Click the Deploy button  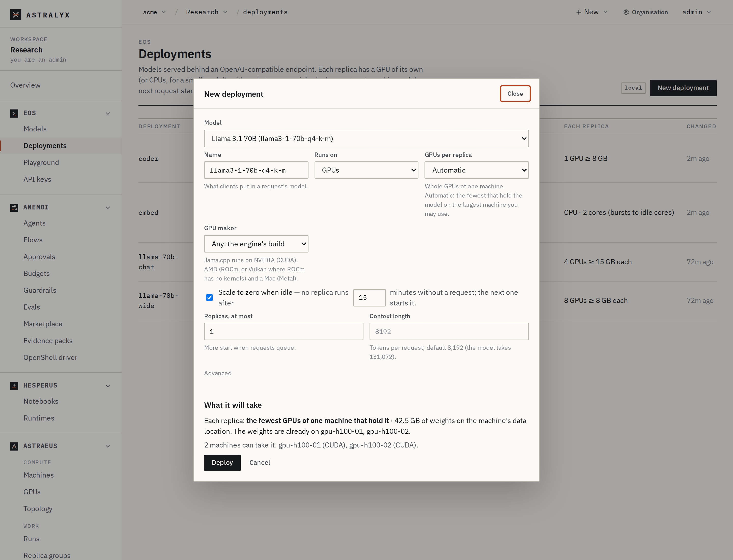click(222, 463)
